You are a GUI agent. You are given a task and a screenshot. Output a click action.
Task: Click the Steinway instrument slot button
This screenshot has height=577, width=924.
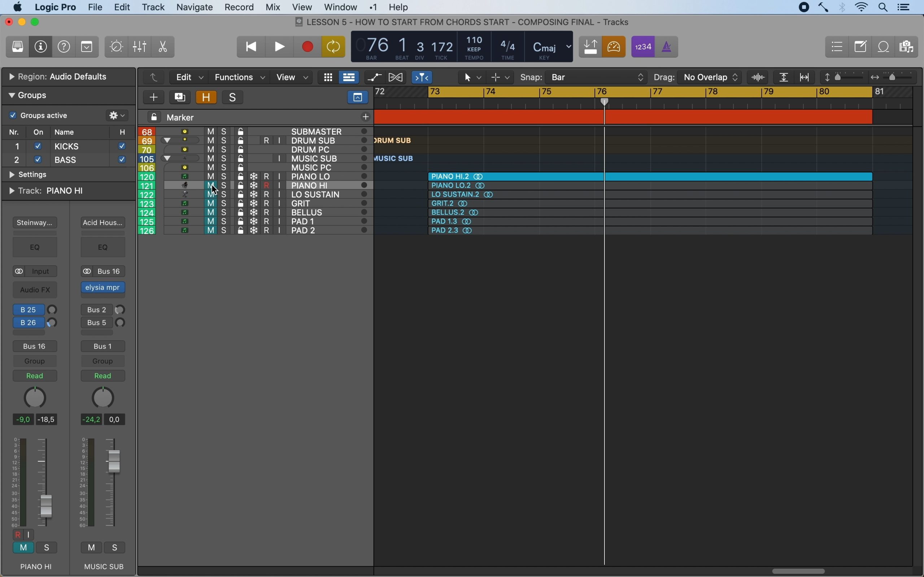pos(35,223)
